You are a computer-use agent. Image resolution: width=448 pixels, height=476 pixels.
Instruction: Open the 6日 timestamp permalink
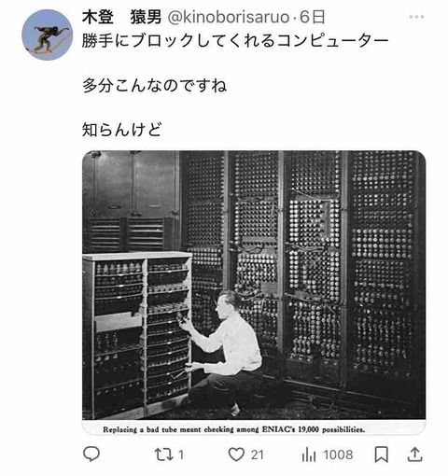point(313,17)
